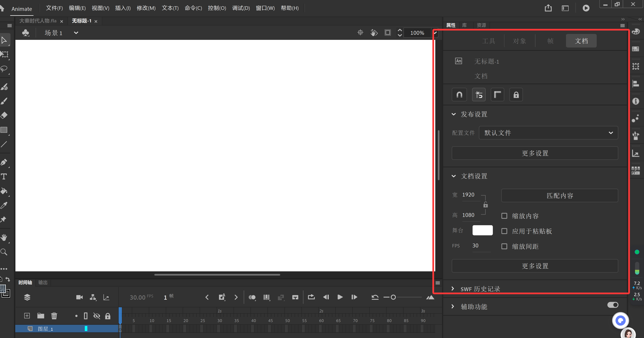Click the 匹配内容 button
This screenshot has width=644, height=338.
point(560,196)
